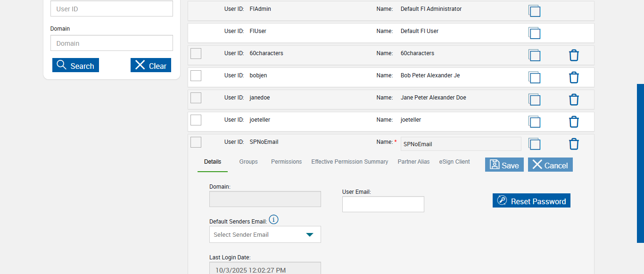
Task: Click the vertical scrollbar on the right
Action: click(x=640, y=163)
